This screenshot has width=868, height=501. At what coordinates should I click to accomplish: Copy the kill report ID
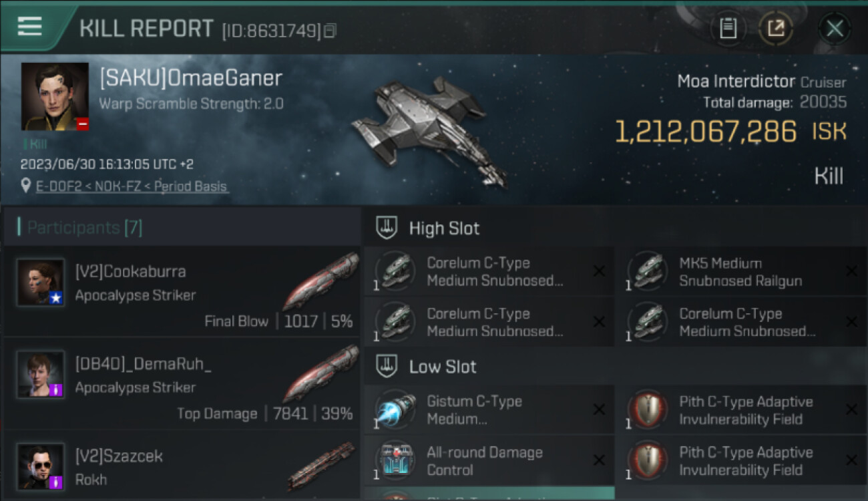coord(331,30)
